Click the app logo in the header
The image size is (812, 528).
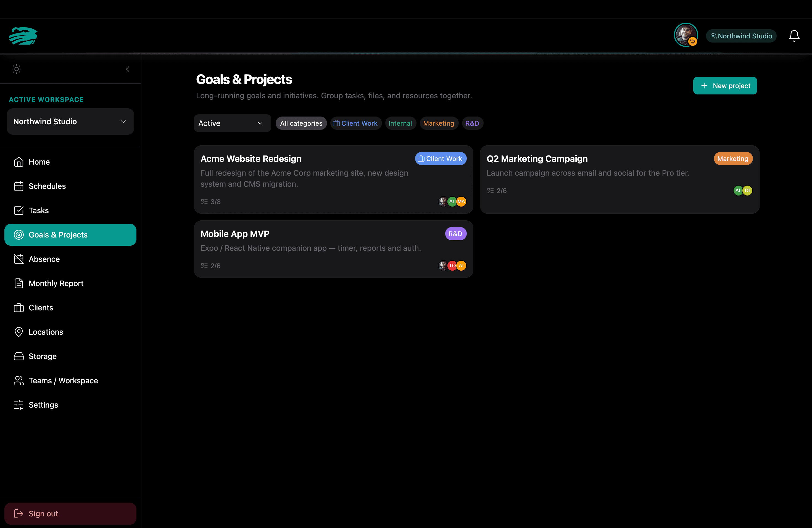pyautogui.click(x=23, y=36)
